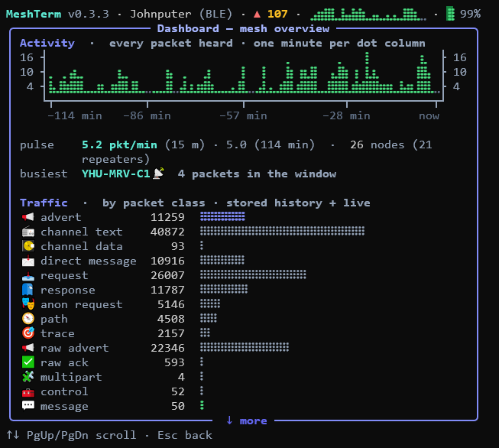Click the disc icon beside channel data
This screenshot has width=499, height=448.
(x=28, y=246)
